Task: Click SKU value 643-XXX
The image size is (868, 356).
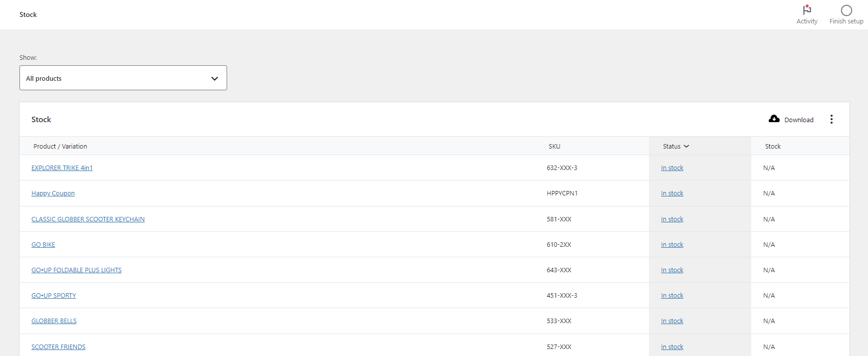Action: tap(559, 270)
